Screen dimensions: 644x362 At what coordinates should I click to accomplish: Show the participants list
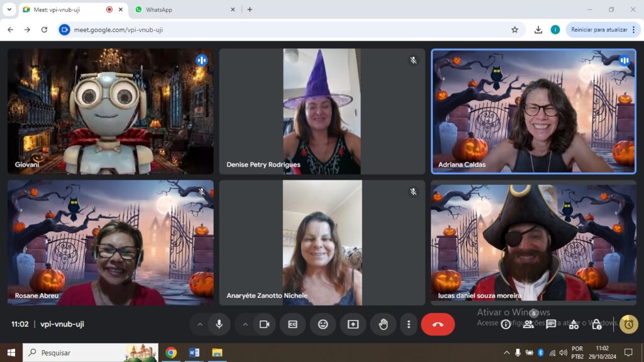(528, 324)
